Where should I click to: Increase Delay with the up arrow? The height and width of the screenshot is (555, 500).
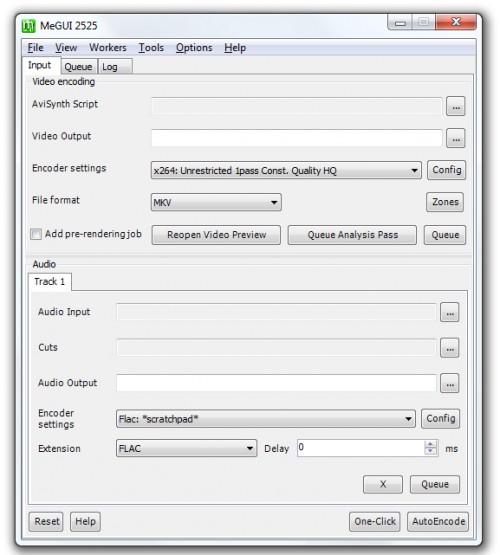coord(430,445)
